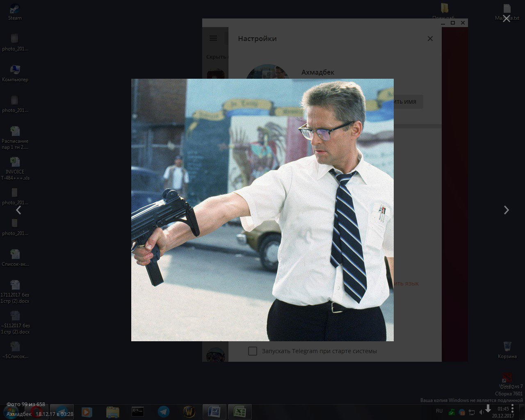Select the '~$112017 без 1стр (2).docx' file
525x420 pixels.
15,322
